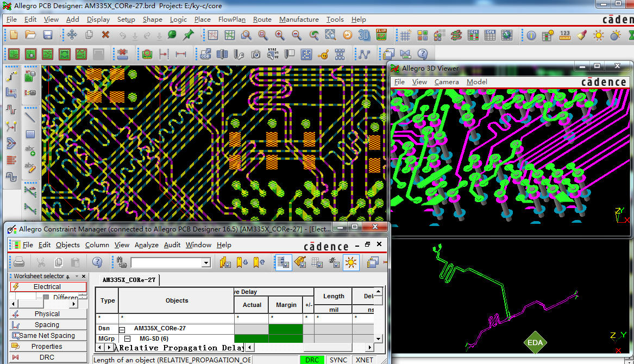Save the board with the floppy disk icon
Image resolution: width=634 pixels, height=364 pixels.
[48, 35]
